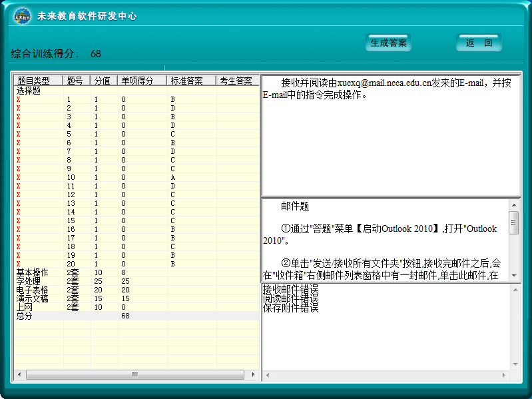This screenshot has height=399, width=532.
Task: Click the 生成答案 button
Action: [388, 43]
